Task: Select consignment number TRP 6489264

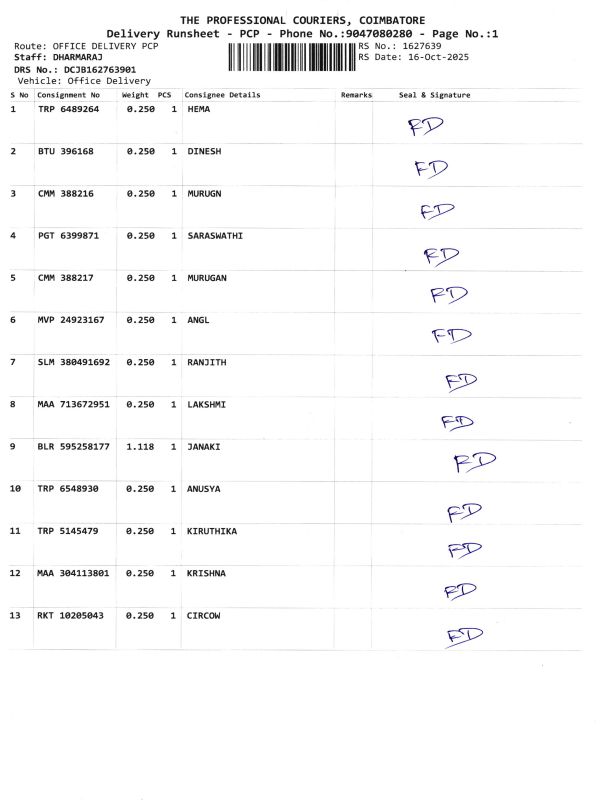Action: tap(68, 108)
